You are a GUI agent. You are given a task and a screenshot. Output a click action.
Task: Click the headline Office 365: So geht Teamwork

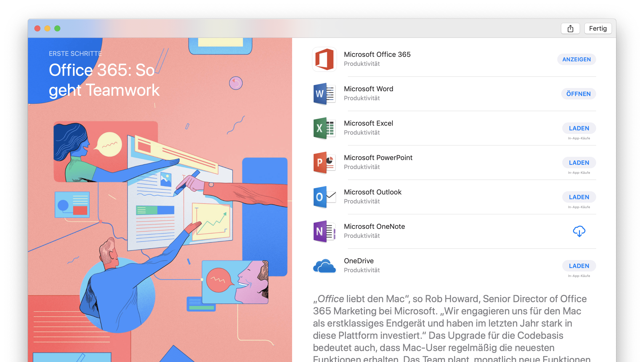pyautogui.click(x=104, y=80)
